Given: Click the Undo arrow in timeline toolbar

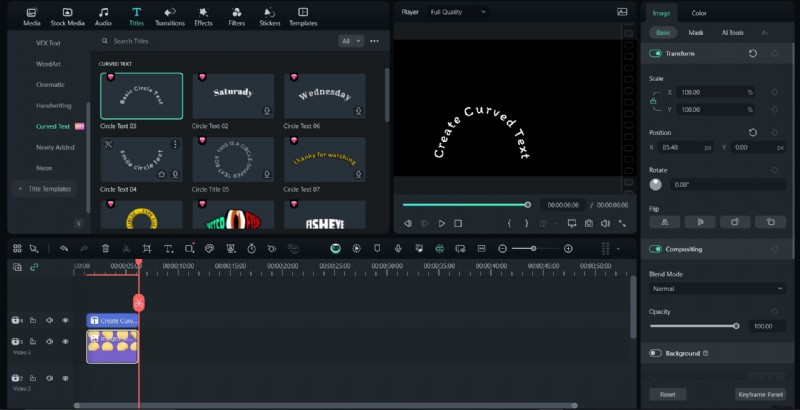Looking at the screenshot, I should (x=64, y=248).
